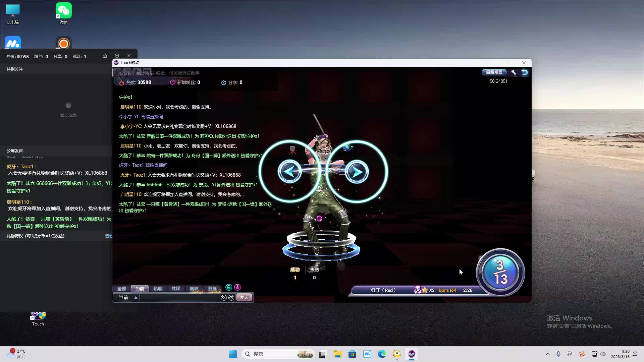The height and width of the screenshot is (362, 644).
Task: Click the skull icon on song bar
Action: click(418, 290)
